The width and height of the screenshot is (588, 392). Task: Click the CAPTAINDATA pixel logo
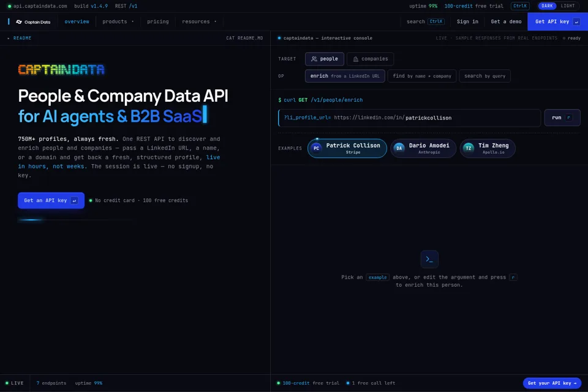click(x=61, y=70)
